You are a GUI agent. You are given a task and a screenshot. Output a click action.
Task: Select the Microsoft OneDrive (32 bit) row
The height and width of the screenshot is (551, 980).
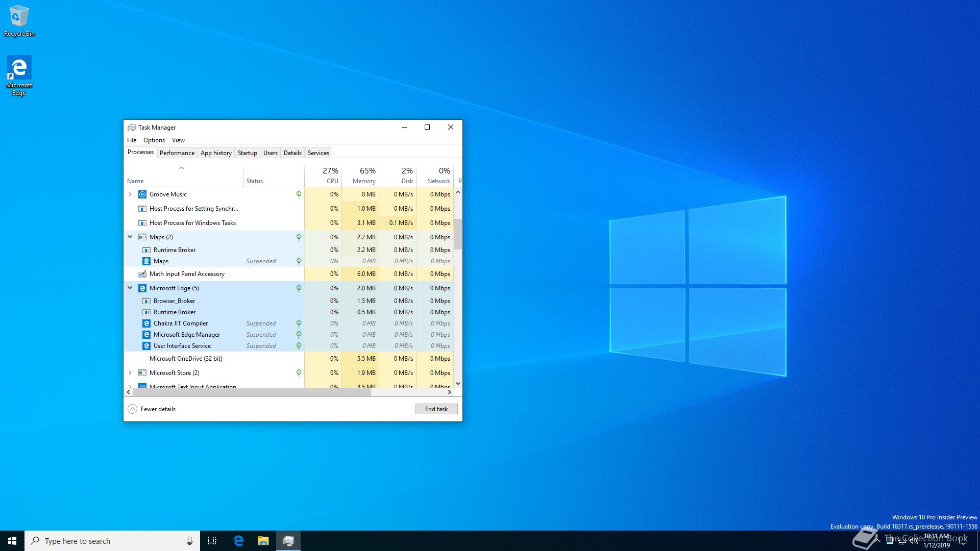click(x=289, y=359)
